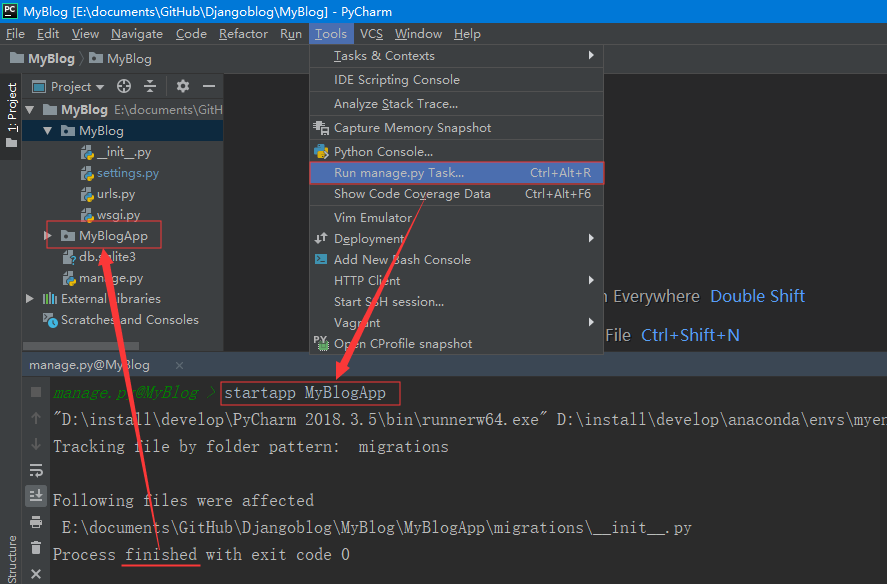Open the File menu

pyautogui.click(x=15, y=34)
